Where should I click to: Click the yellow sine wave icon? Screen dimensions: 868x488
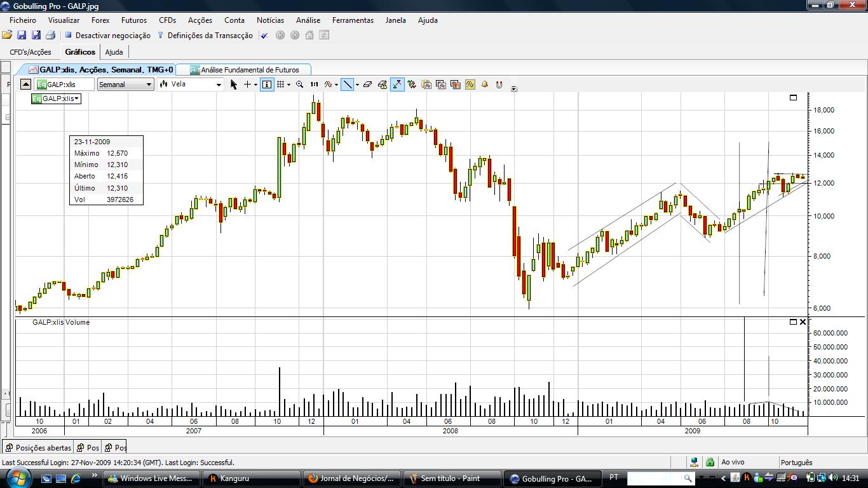[x=470, y=85]
